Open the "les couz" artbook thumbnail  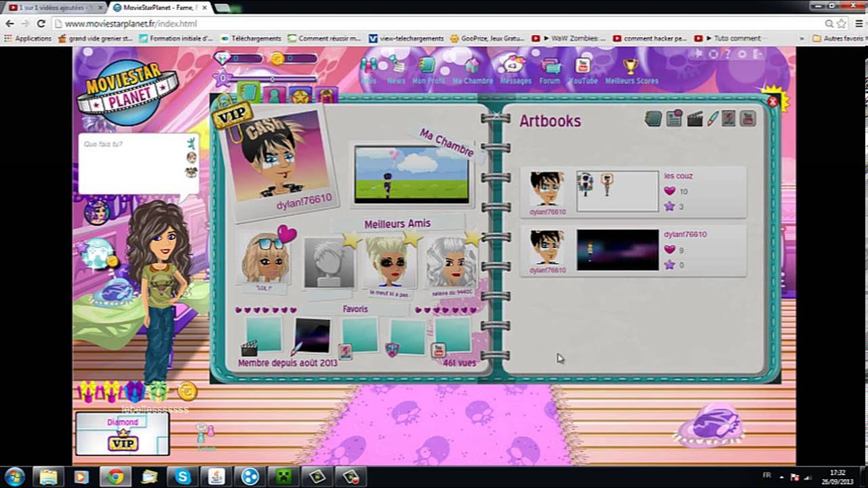[617, 190]
